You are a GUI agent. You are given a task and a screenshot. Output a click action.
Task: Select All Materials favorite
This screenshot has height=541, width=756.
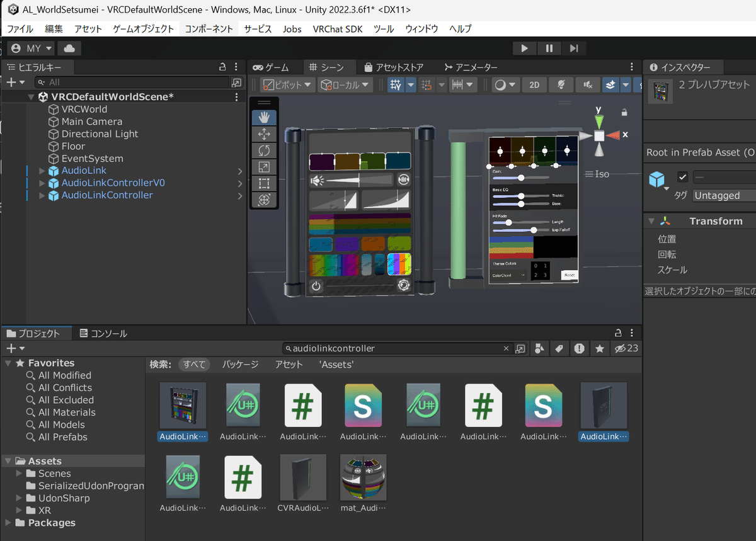(67, 413)
